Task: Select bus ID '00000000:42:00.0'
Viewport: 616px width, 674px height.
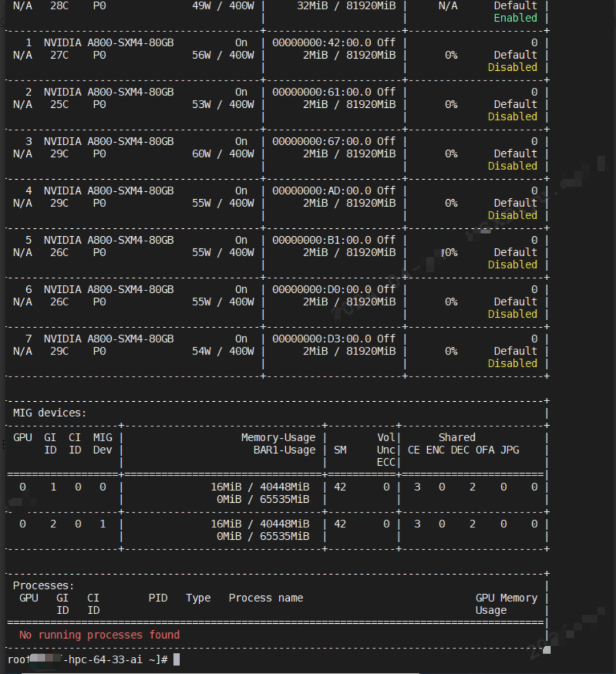Action: coord(321,43)
